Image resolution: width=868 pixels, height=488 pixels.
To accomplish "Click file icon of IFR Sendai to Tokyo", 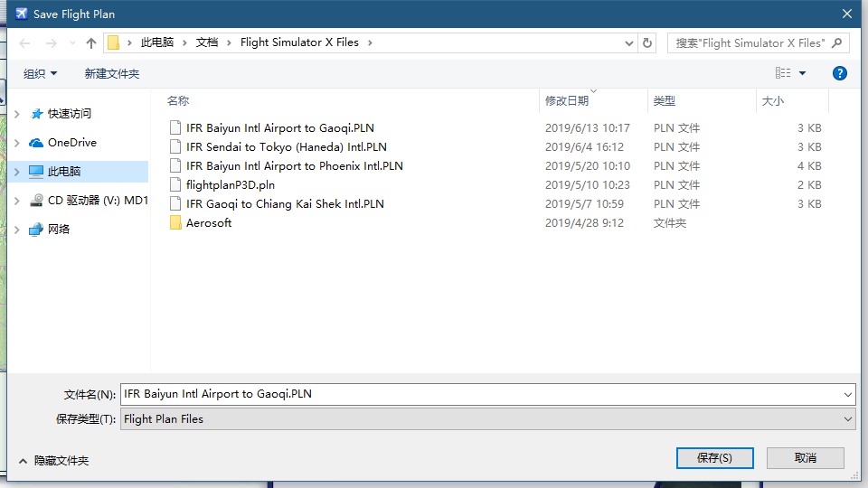I will tap(175, 146).
